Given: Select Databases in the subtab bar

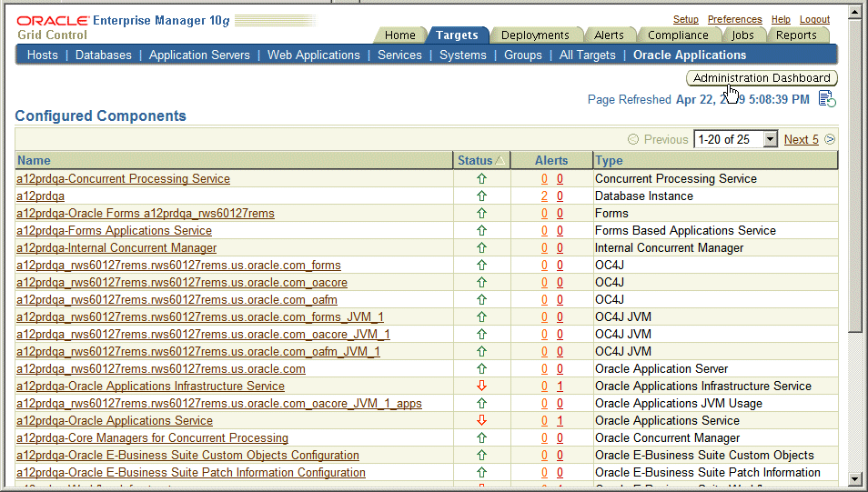Looking at the screenshot, I should pos(104,55).
